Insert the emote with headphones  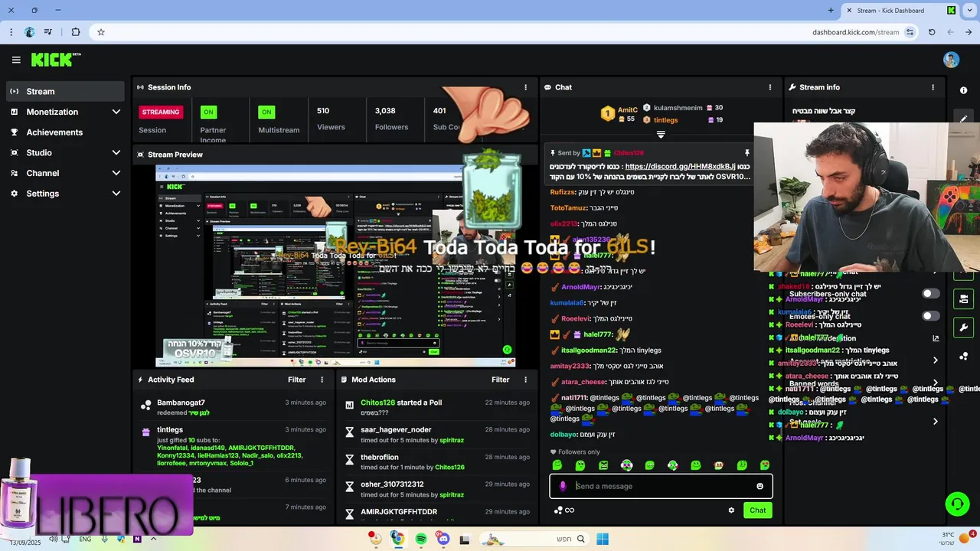point(626,465)
